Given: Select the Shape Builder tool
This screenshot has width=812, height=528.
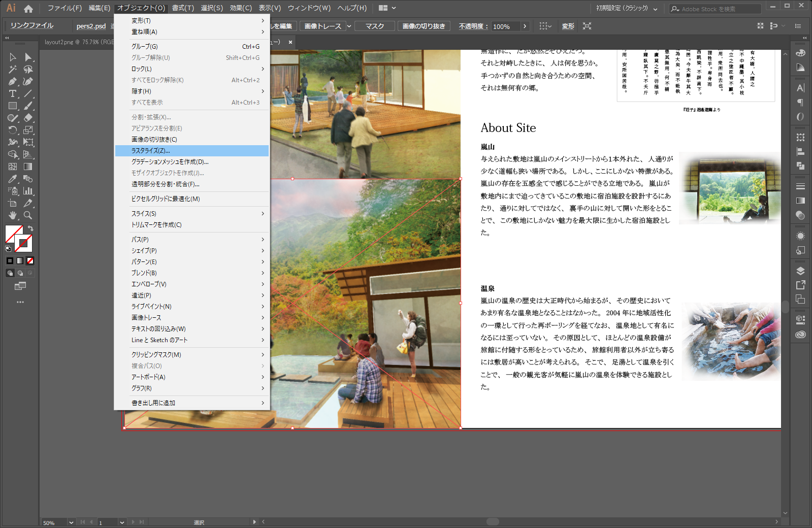Looking at the screenshot, I should coord(13,154).
